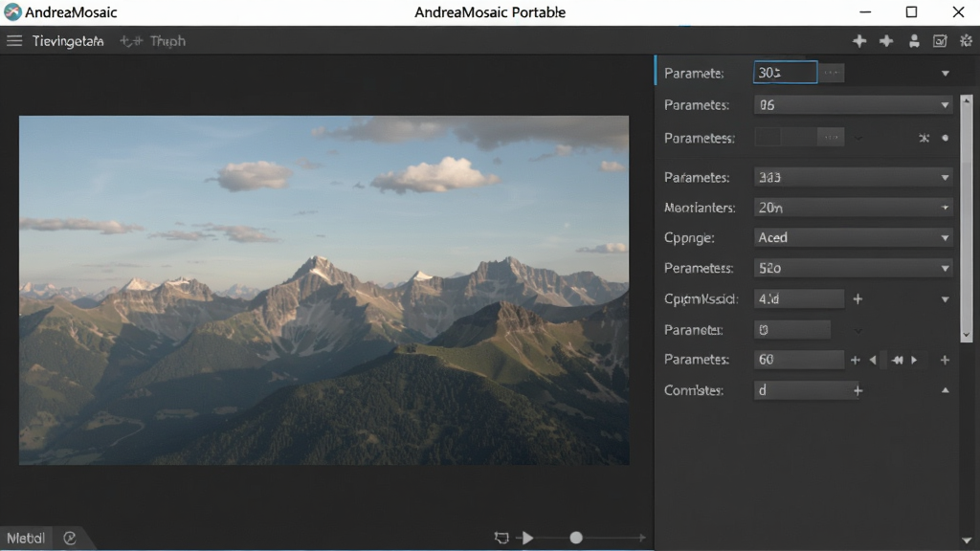This screenshot has height=551, width=980.
Task: Open the settings gear in the top toolbar
Action: 967,41
